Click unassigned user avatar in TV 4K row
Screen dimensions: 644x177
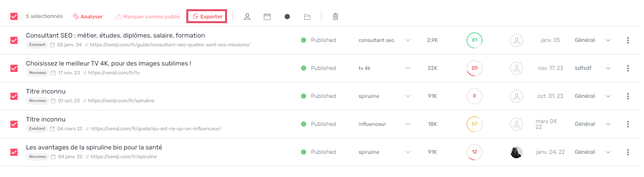point(516,68)
